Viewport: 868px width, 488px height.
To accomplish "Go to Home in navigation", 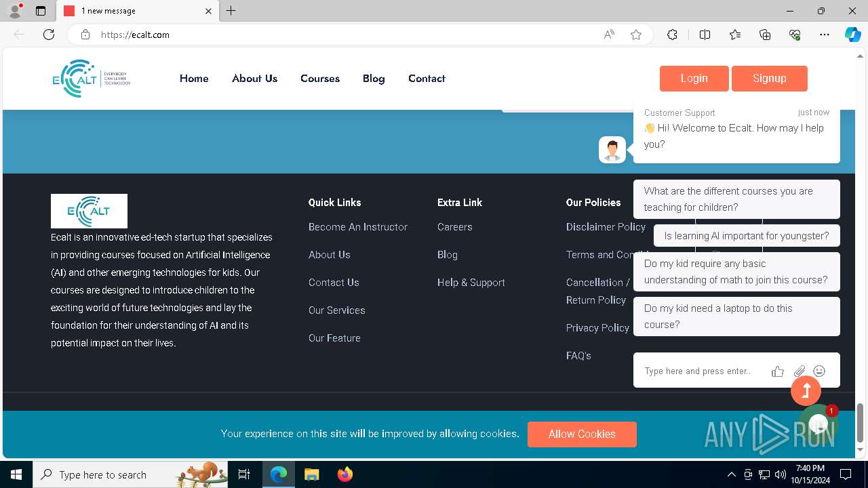I will click(194, 79).
